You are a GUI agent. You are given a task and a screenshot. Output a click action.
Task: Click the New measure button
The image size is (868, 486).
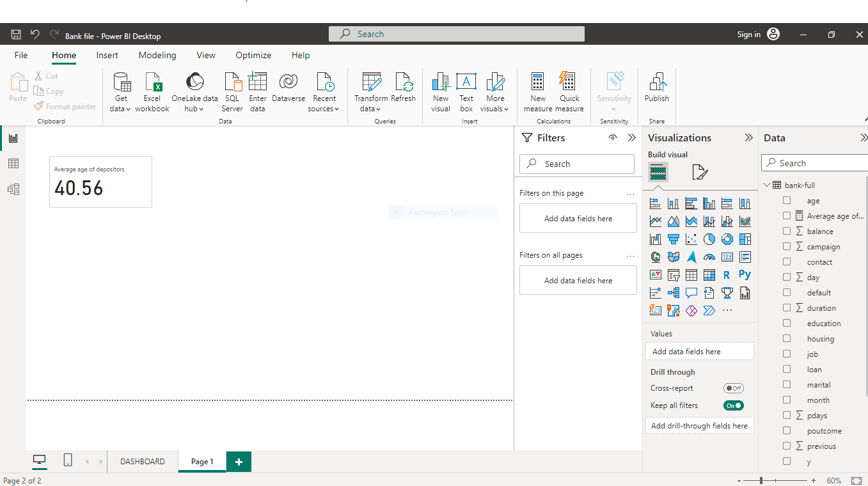click(x=537, y=90)
